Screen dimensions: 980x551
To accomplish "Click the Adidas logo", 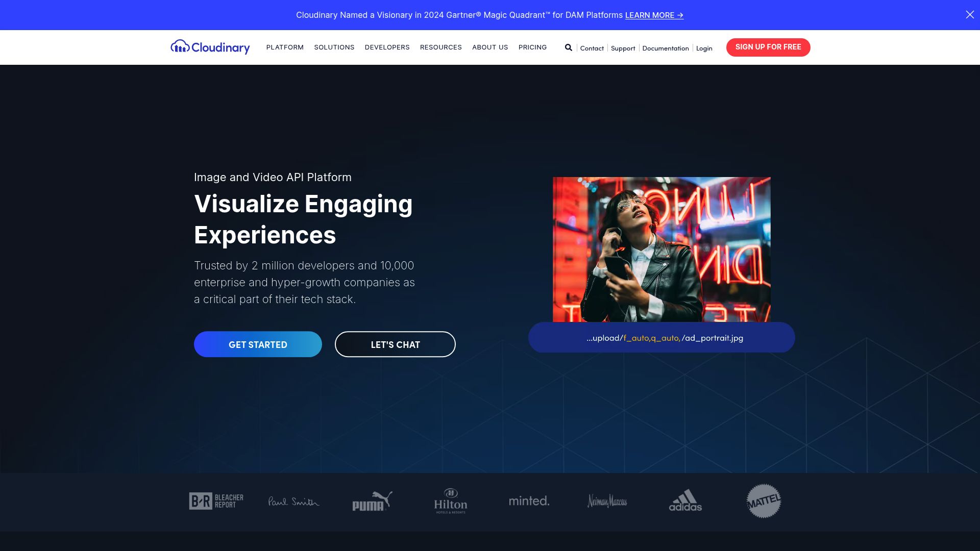I will 685,500.
